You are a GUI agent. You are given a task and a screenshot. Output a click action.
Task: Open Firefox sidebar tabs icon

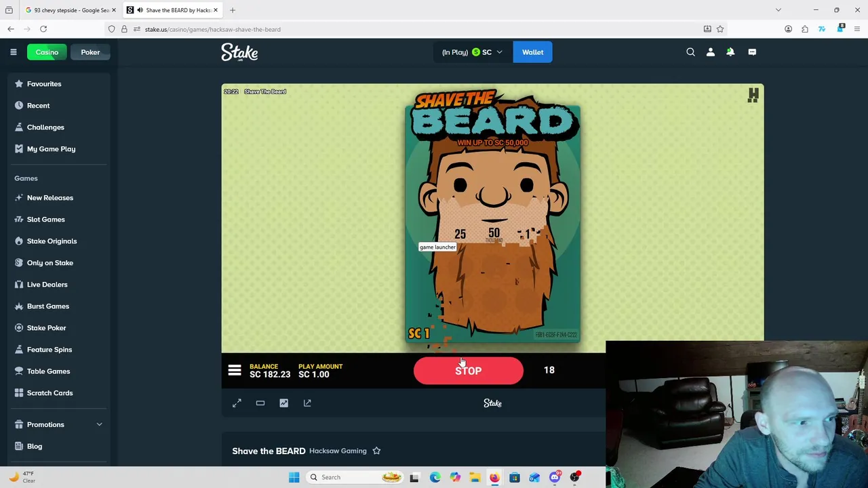coord(9,10)
